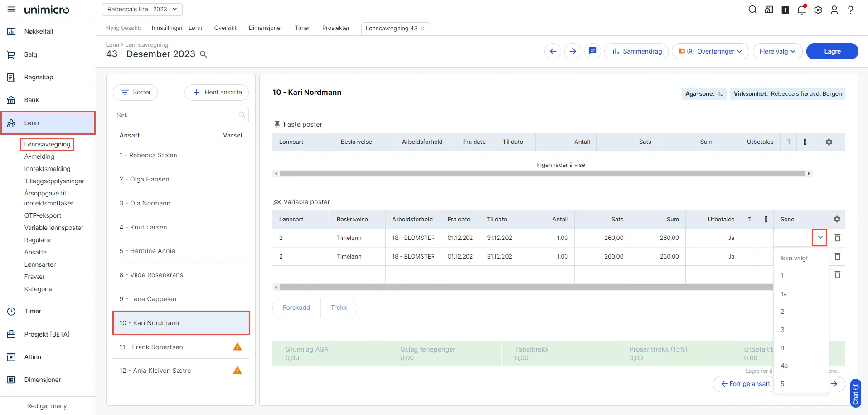Open Variable poster column settings gear
Image resolution: width=868 pixels, height=415 pixels.
coord(837,219)
